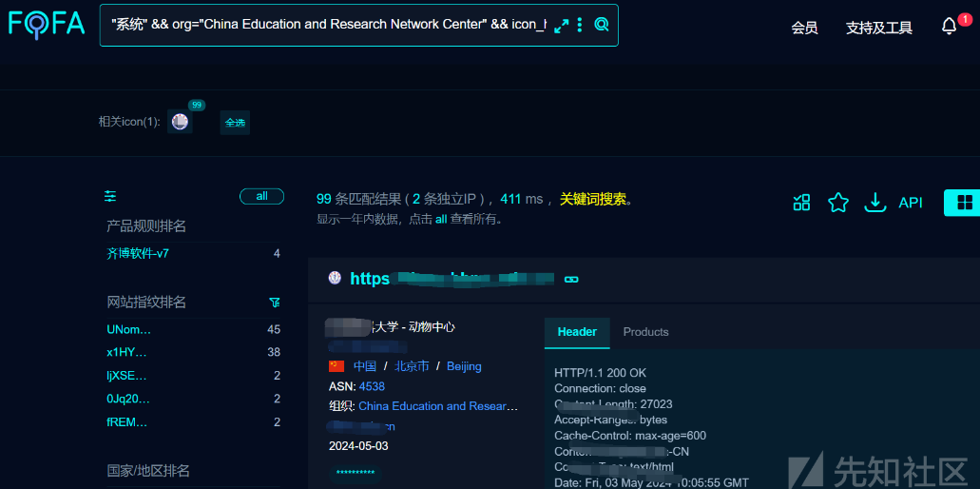Open organization China Education and Resear… link
Image resolution: width=980 pixels, height=489 pixels.
pos(438,406)
